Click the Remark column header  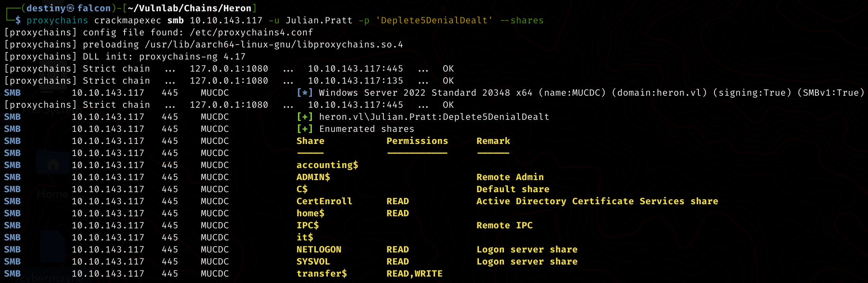pyautogui.click(x=493, y=141)
